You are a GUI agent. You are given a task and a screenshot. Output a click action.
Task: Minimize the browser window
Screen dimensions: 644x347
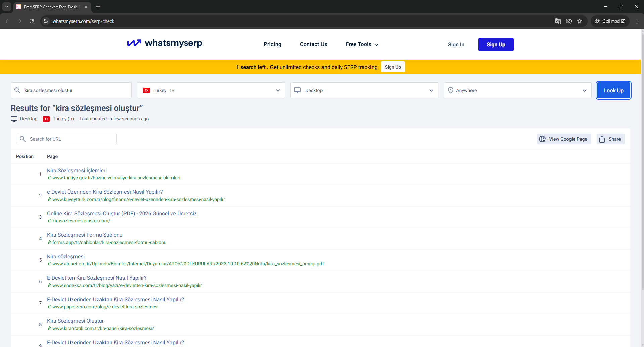tap(606, 7)
